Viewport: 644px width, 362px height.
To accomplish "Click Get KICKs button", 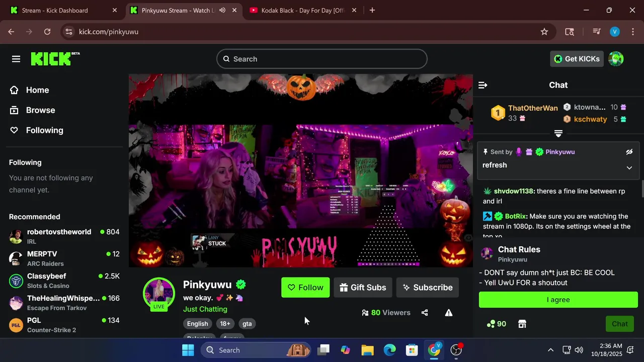I will [x=577, y=59].
